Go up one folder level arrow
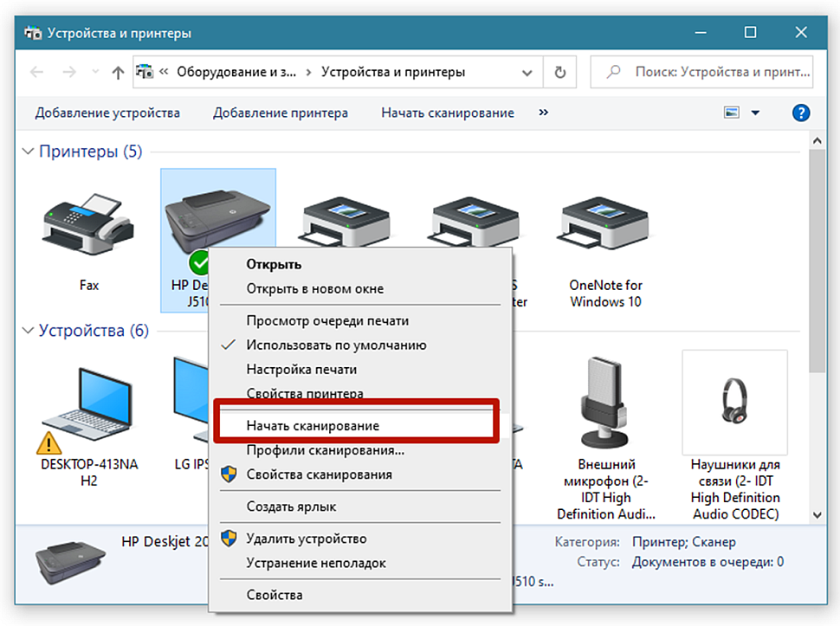Viewport: 840px width, 626px height. point(118,72)
